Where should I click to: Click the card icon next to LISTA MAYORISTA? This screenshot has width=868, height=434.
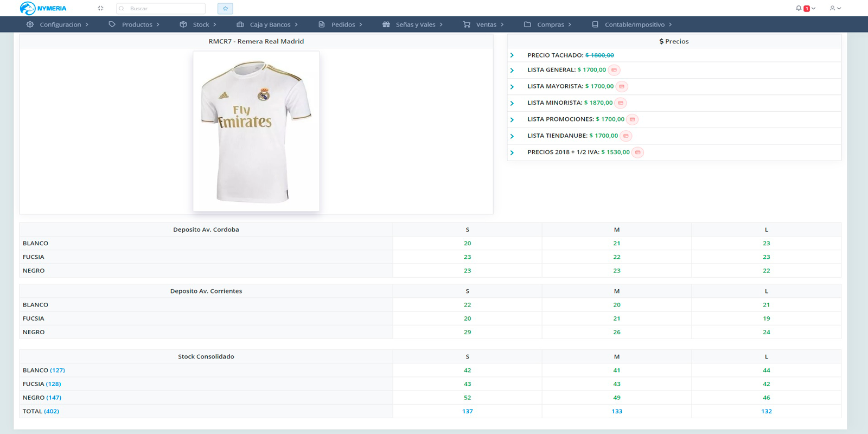[x=622, y=86]
